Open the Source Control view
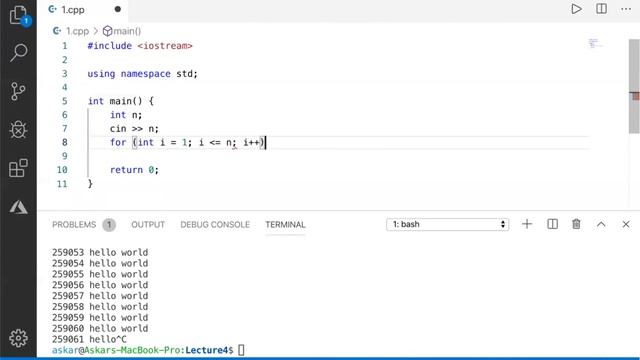The height and width of the screenshot is (360, 640). click(18, 91)
